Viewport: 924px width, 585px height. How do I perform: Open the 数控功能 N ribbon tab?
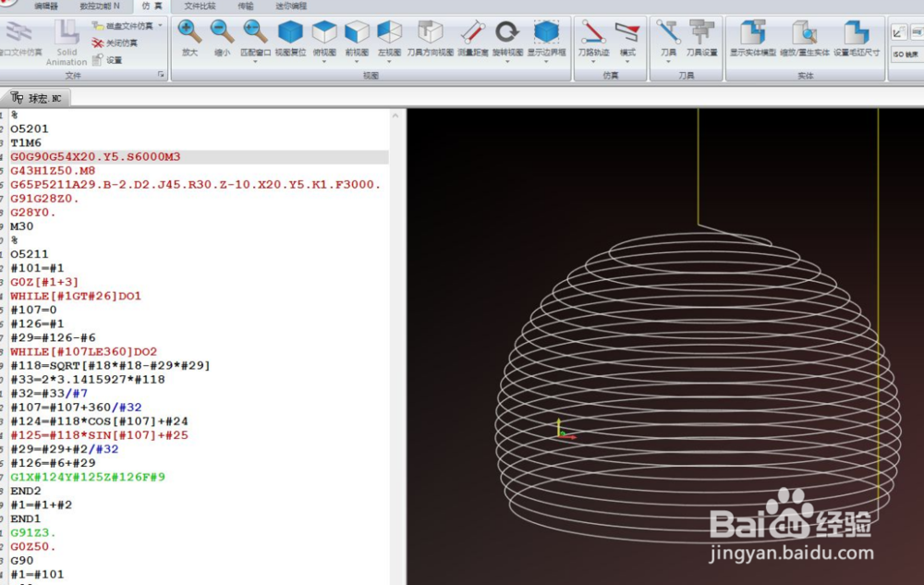pos(99,6)
